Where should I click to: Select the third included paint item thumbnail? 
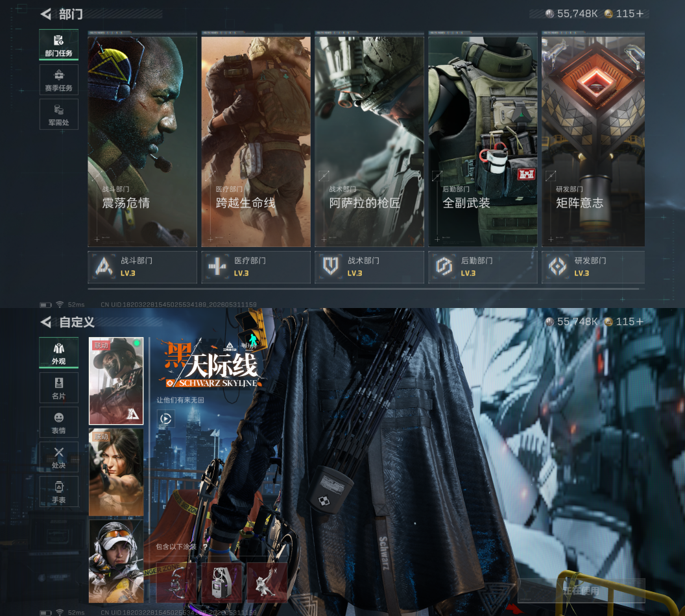tap(267, 582)
